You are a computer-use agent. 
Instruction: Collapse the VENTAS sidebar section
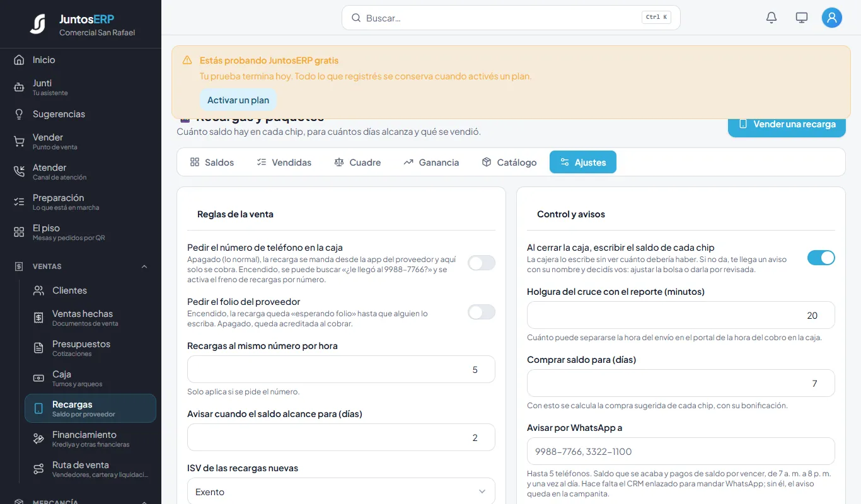click(x=81, y=266)
